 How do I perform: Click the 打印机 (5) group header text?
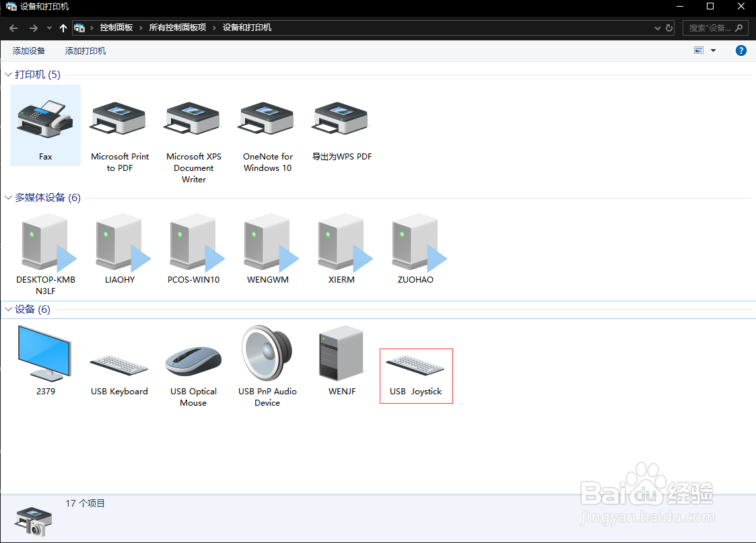coord(38,75)
